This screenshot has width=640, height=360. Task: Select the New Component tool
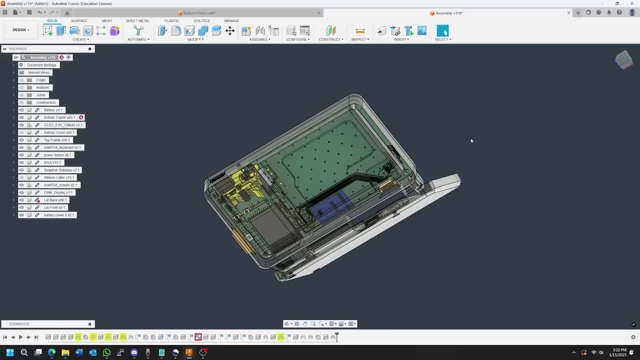pos(246,31)
